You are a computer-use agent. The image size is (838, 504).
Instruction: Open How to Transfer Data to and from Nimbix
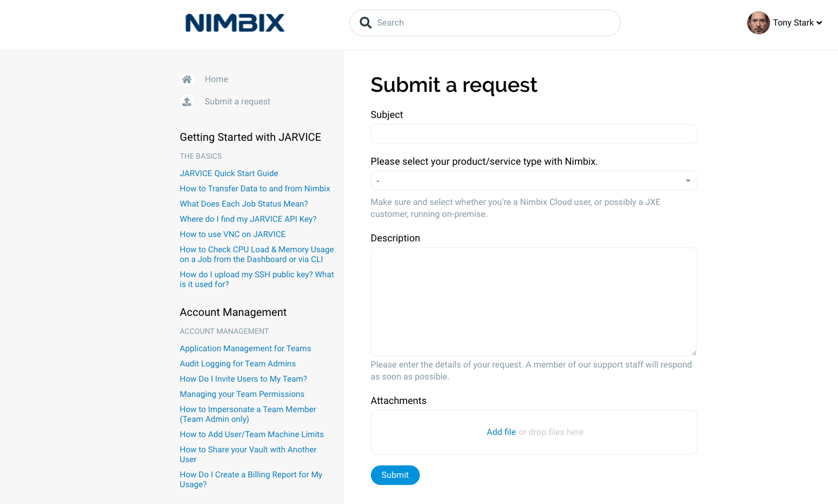tap(255, 189)
